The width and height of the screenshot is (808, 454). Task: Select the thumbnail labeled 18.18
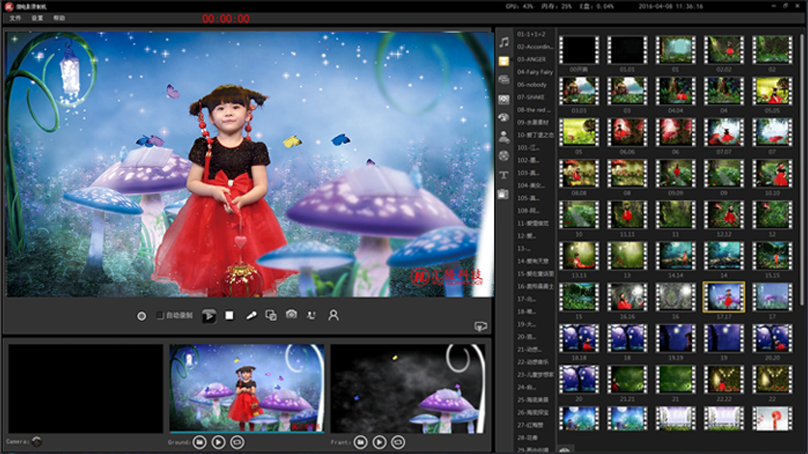tap(579, 339)
